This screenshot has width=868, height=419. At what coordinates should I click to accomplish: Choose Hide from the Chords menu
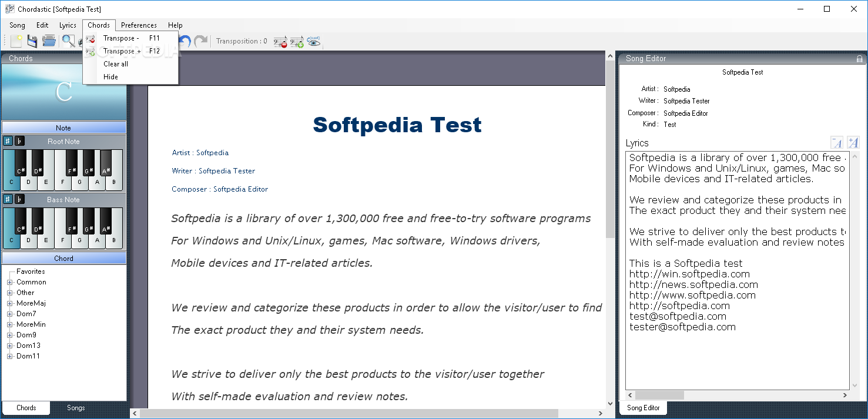coord(130,77)
